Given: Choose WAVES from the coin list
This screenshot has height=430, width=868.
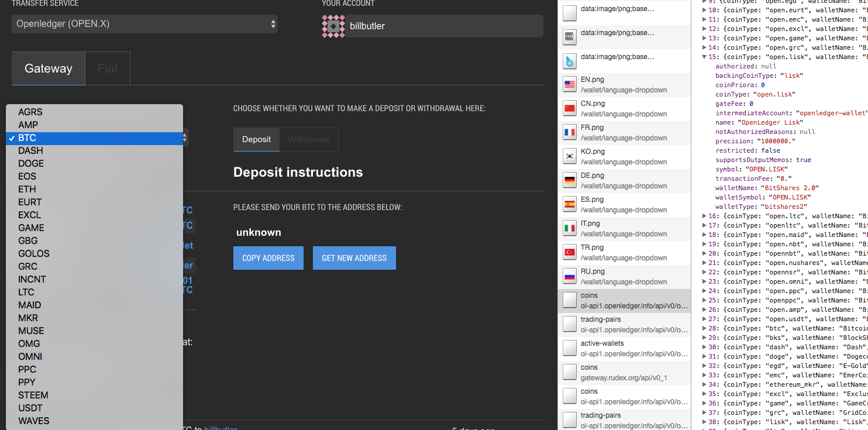Looking at the screenshot, I should pyautogui.click(x=94, y=421).
